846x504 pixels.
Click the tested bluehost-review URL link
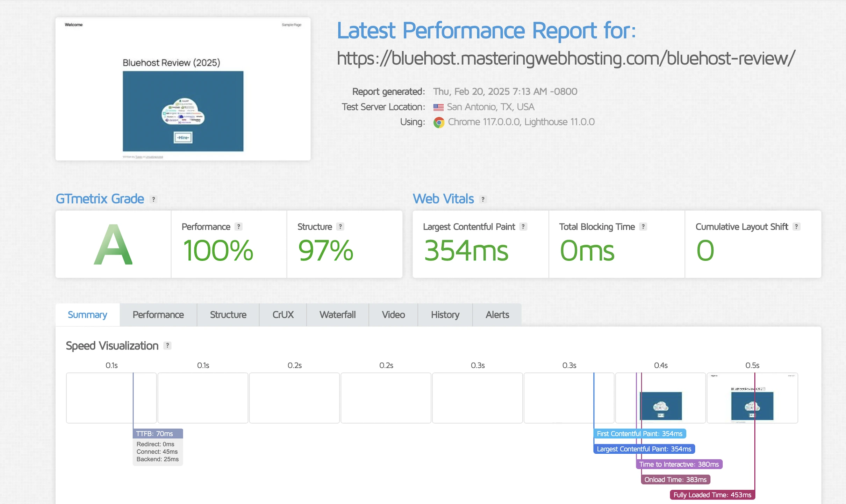[565, 58]
